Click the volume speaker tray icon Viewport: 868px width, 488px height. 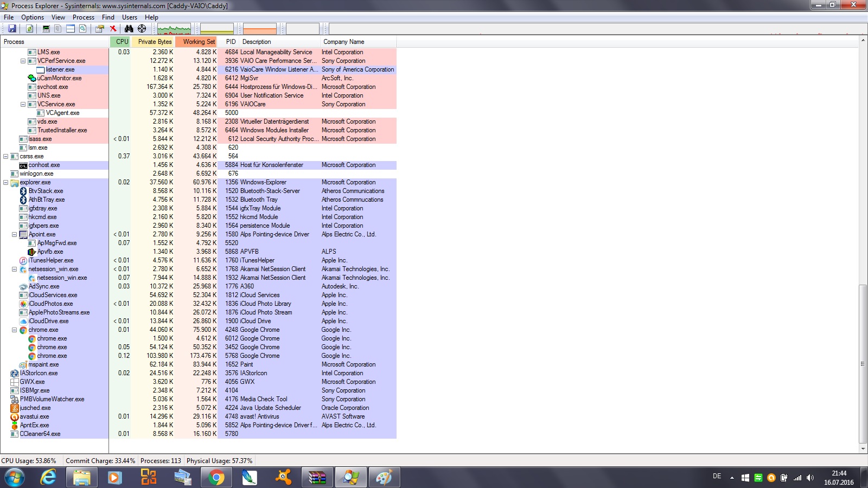pos(810,478)
